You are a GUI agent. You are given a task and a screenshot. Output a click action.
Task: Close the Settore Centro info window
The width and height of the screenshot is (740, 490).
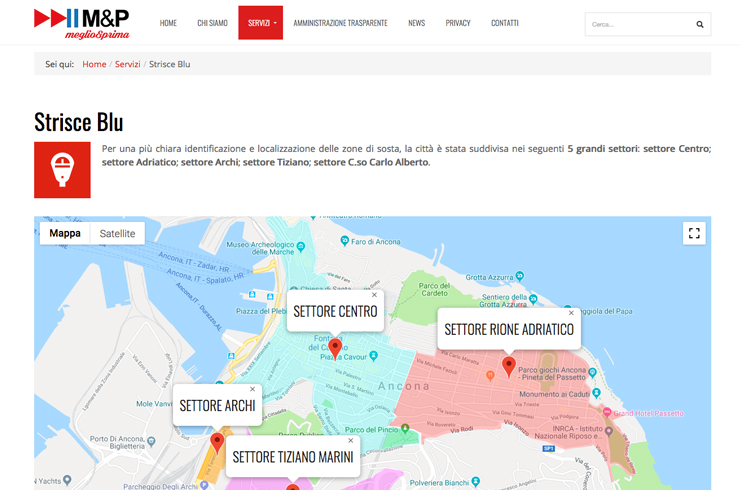point(374,295)
